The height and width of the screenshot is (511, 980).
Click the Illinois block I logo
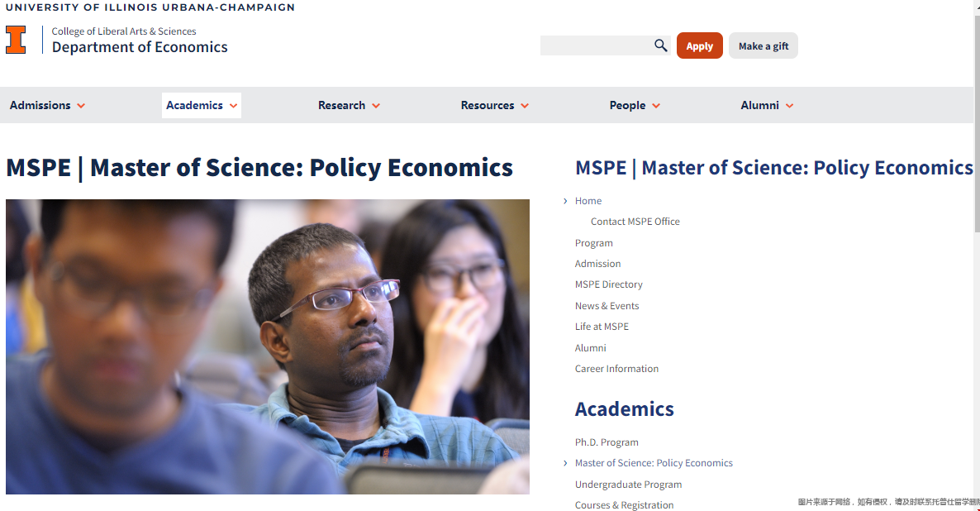tap(16, 40)
